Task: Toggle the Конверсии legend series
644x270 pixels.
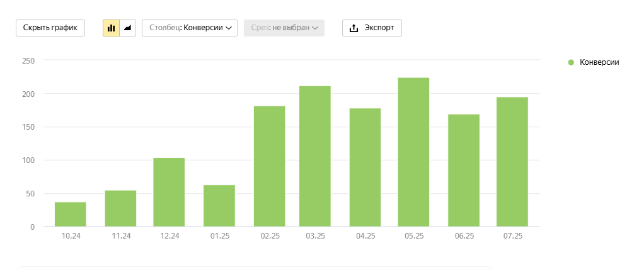Action: tap(599, 62)
